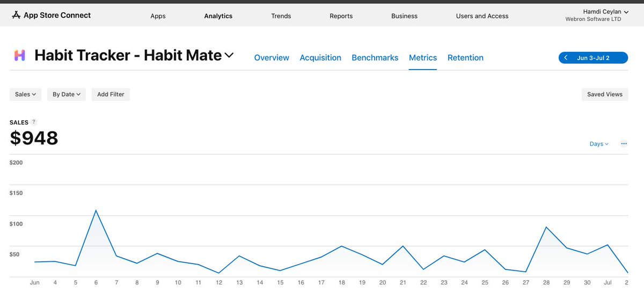Switch to the Overview tab
Screen dimensions: 644x299
(272, 57)
